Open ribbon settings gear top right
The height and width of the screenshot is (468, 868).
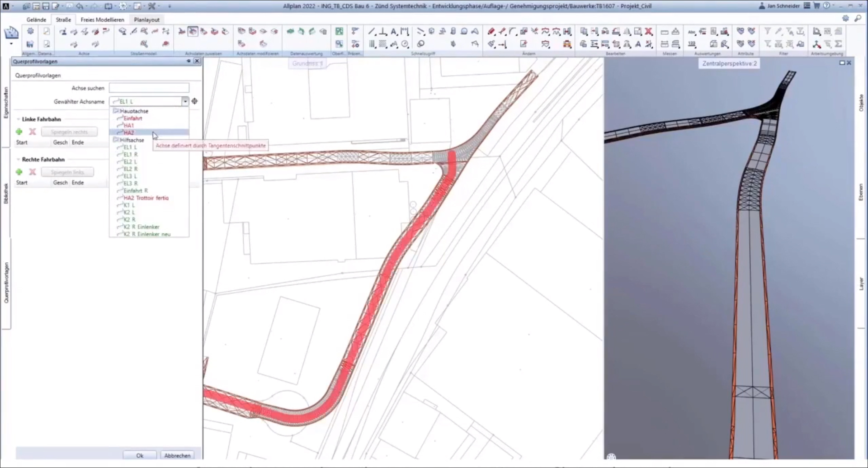point(845,19)
